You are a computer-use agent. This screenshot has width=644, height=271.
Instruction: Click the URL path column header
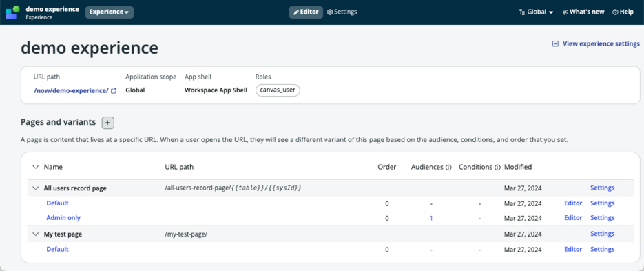(x=179, y=167)
